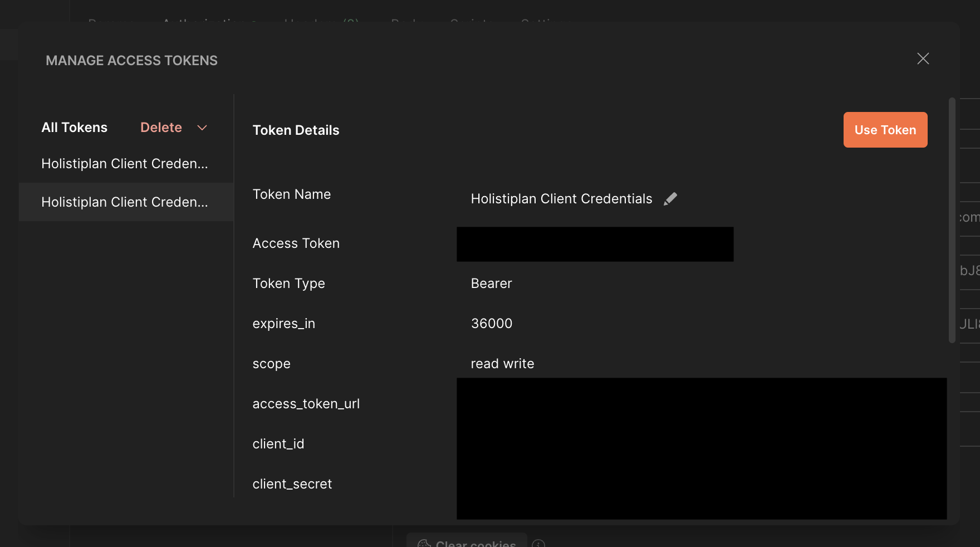Click the Use Token button
The width and height of the screenshot is (980, 547).
point(885,130)
